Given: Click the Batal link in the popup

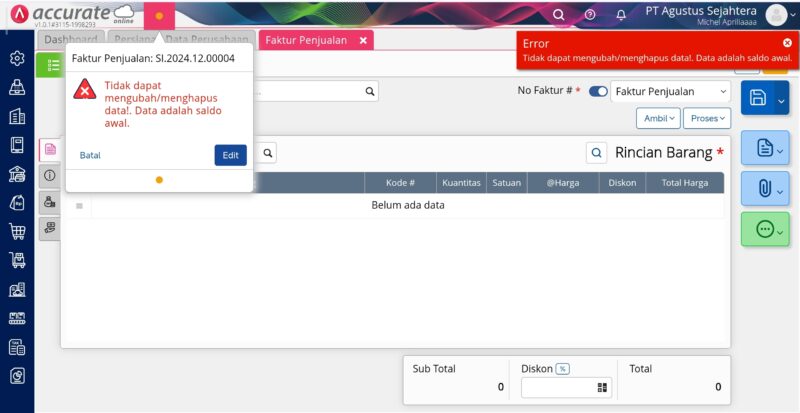Looking at the screenshot, I should (90, 155).
